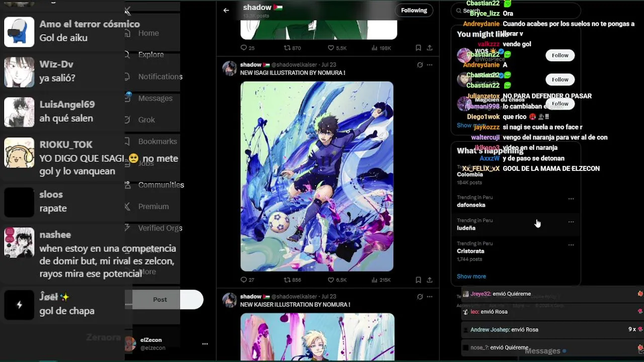Open Explore in the X sidebar
The image size is (644, 362).
151,55
